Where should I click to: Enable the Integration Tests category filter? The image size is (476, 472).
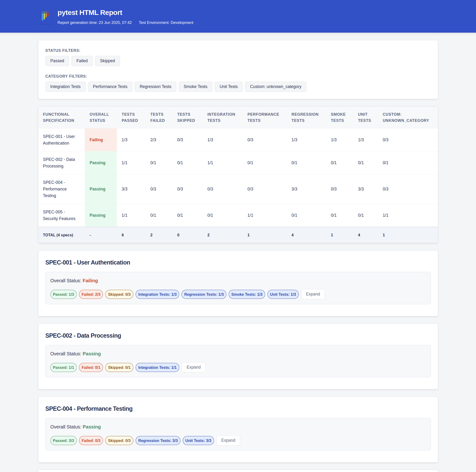point(65,86)
